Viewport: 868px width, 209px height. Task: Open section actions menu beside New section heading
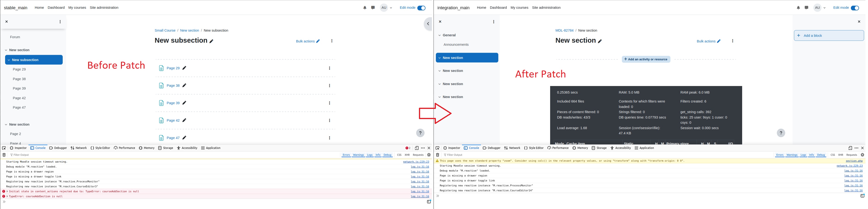(x=732, y=41)
